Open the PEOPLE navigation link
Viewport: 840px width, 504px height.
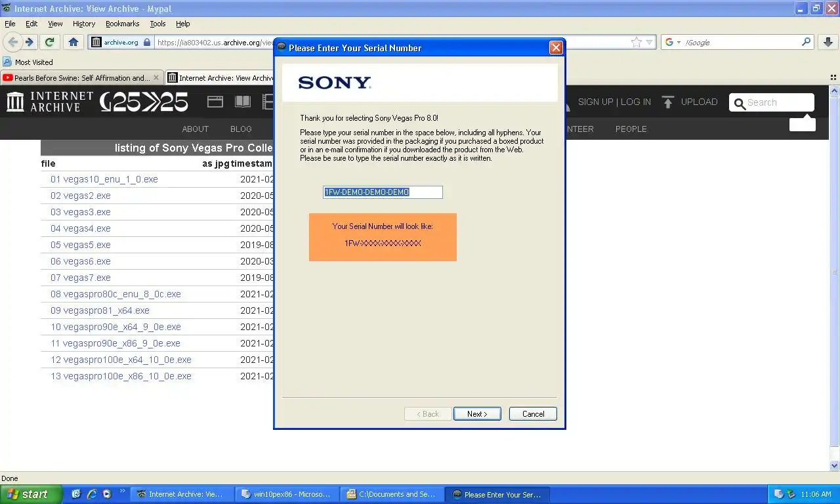coord(631,129)
